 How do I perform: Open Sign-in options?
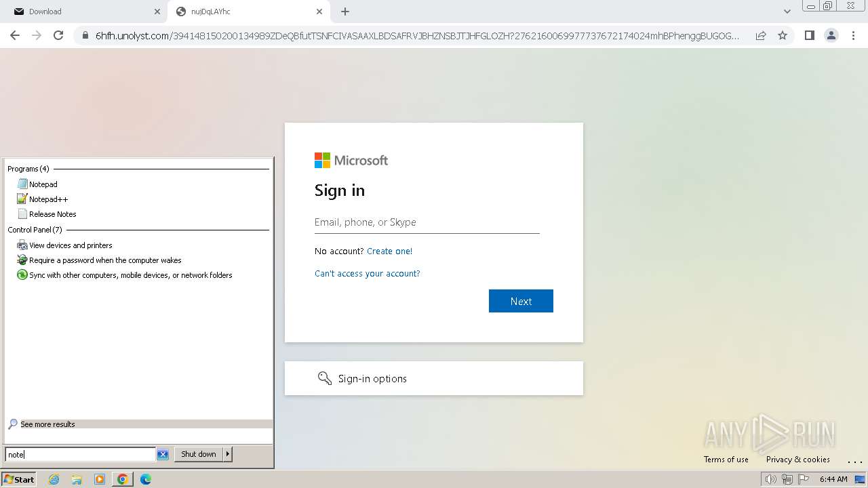434,378
